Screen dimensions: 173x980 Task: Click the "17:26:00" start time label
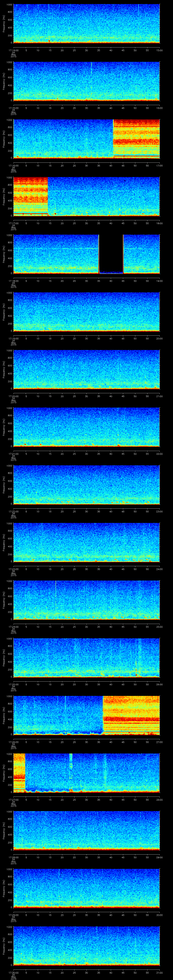pyautogui.click(x=13, y=742)
